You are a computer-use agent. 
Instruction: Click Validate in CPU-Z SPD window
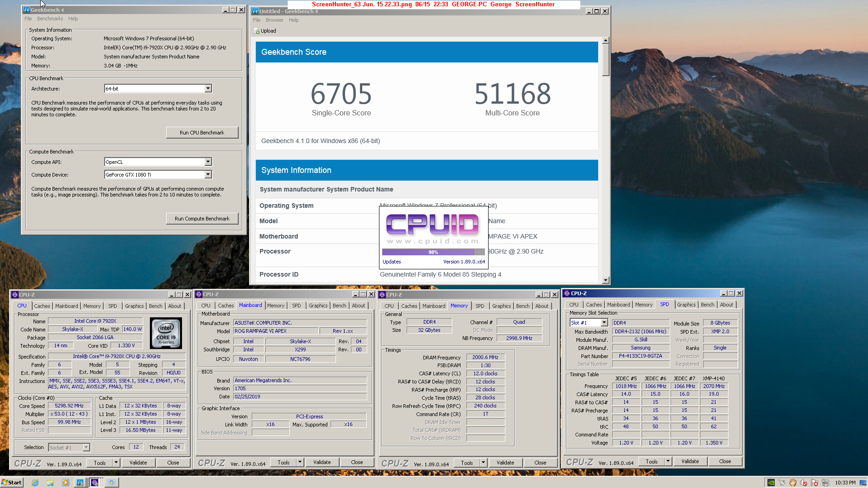coord(690,461)
